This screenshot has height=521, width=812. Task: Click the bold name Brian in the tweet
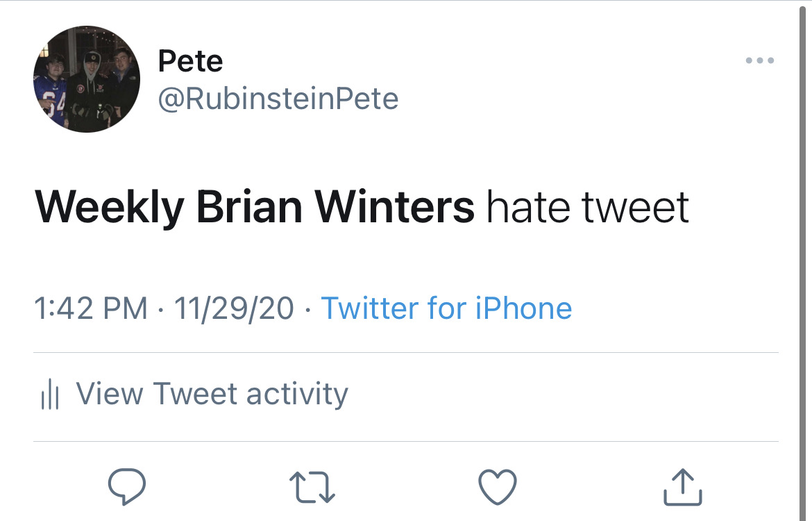point(249,207)
